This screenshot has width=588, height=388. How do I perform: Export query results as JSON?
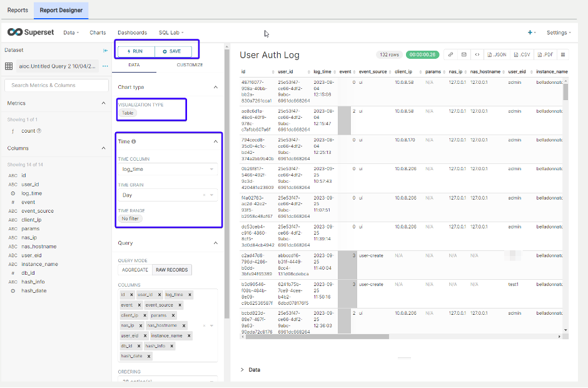click(x=497, y=54)
